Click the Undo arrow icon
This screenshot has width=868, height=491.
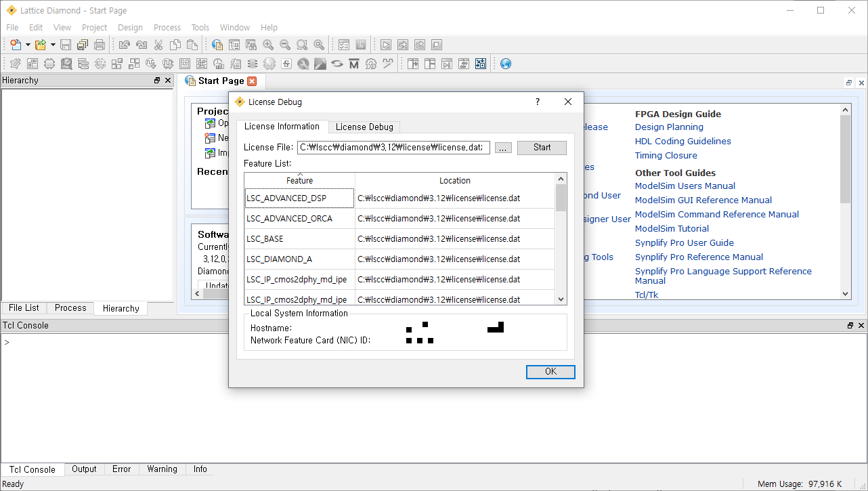click(x=124, y=45)
